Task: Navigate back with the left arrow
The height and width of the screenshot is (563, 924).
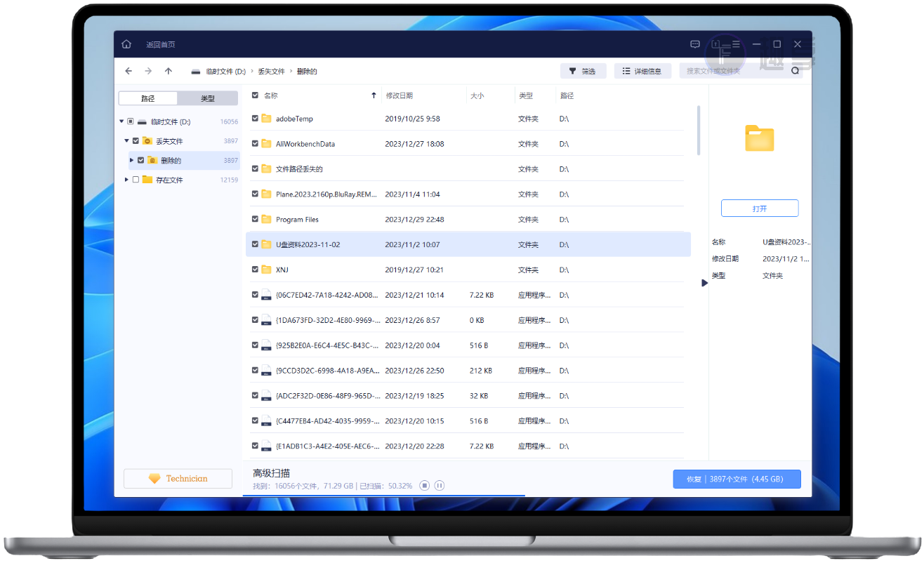Action: coord(128,71)
